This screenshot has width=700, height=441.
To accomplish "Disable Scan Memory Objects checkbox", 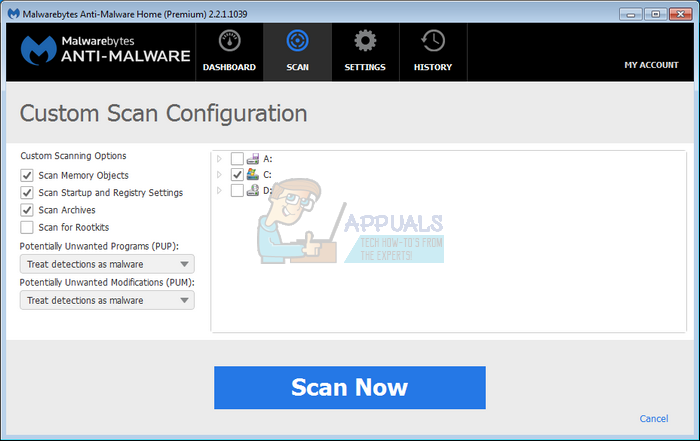I will tap(27, 175).
